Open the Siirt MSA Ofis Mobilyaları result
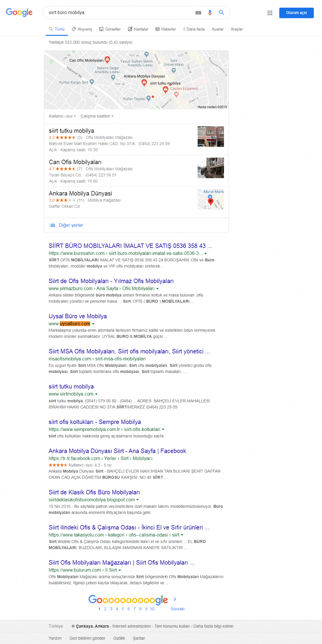322x644 pixels. click(x=129, y=352)
